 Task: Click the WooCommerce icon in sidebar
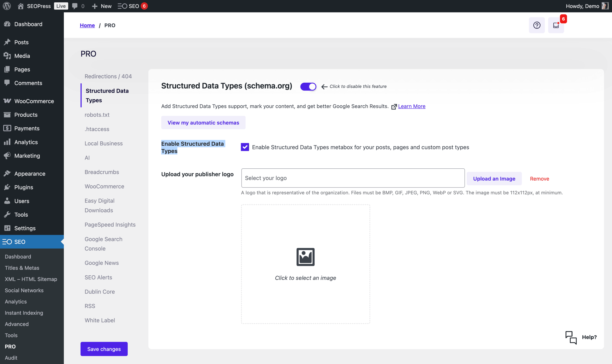coord(7,101)
